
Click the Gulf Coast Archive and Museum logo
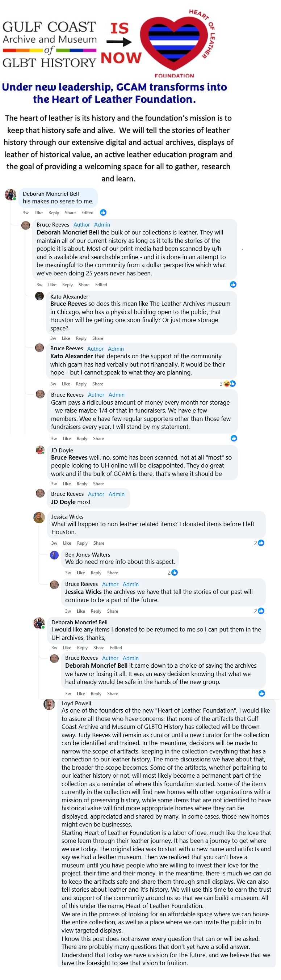pos(50,45)
